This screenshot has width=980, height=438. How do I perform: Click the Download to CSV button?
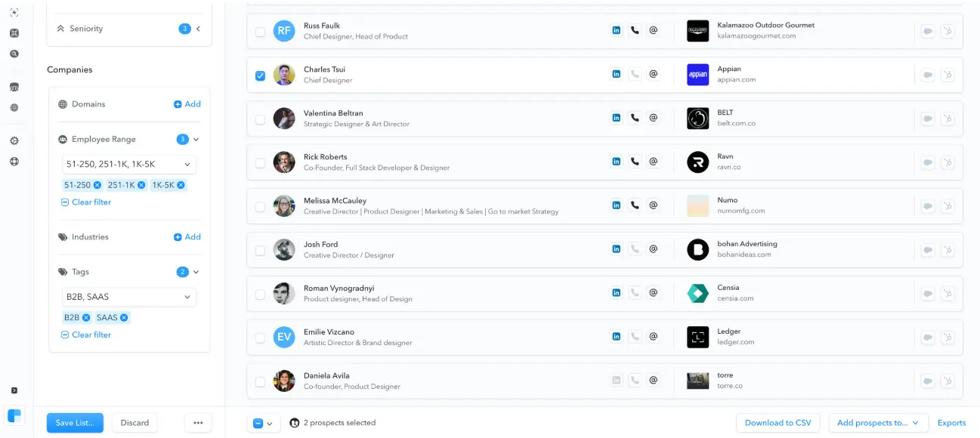778,423
